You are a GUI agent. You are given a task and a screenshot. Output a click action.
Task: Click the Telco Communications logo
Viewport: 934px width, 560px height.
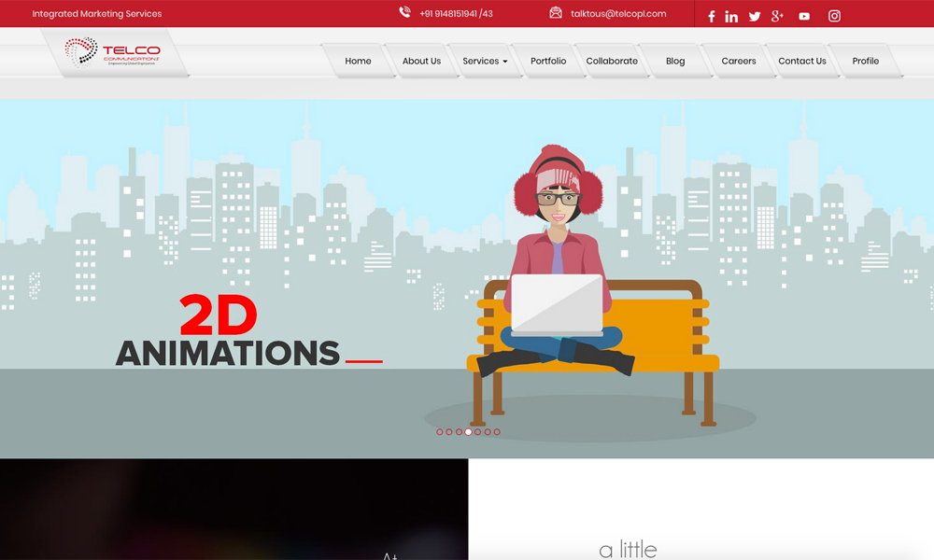[x=113, y=51]
